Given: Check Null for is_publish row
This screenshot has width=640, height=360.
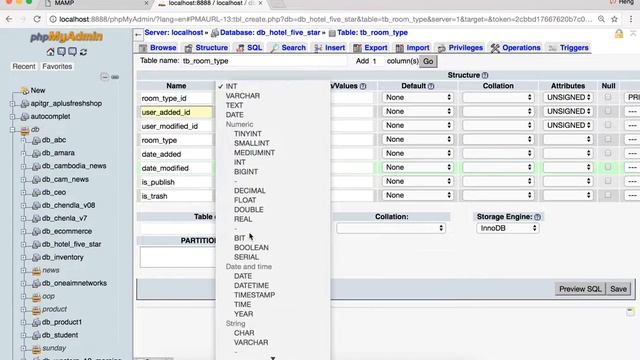Looking at the screenshot, I should click(x=608, y=181).
